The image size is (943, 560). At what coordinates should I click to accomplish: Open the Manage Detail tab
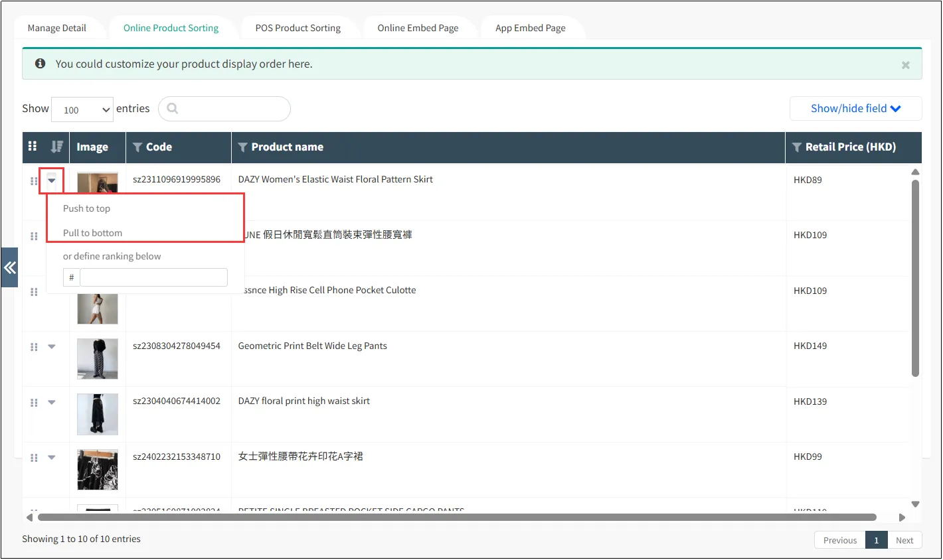point(57,28)
